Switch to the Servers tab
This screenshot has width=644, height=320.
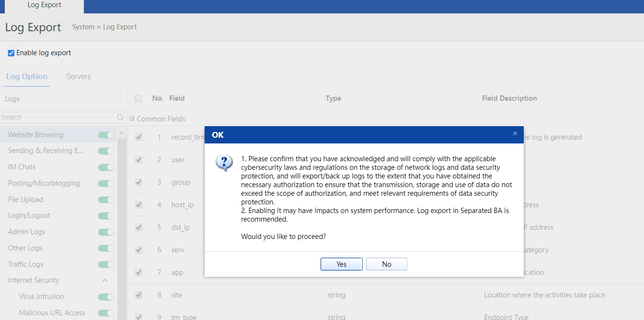[79, 76]
